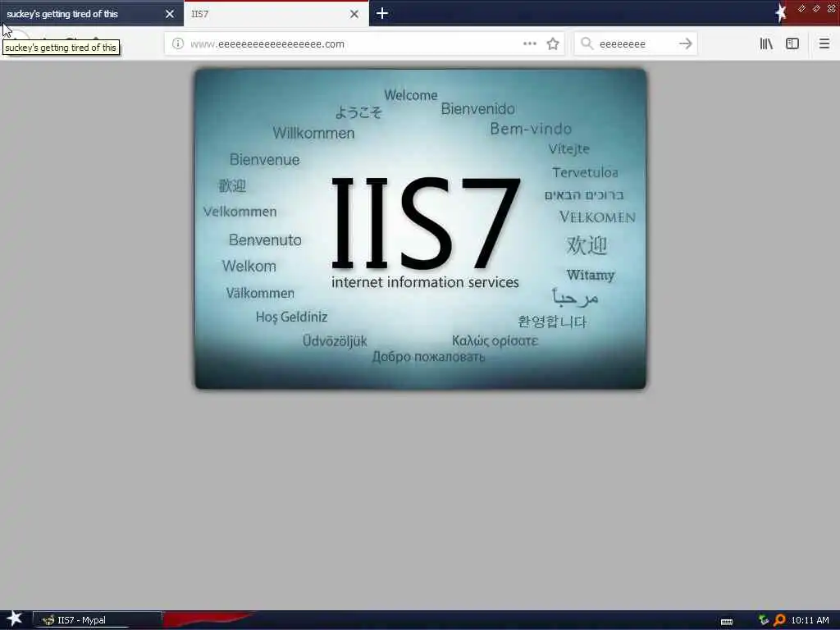Image resolution: width=840 pixels, height=630 pixels.
Task: Show site information for the current page
Action: click(178, 44)
